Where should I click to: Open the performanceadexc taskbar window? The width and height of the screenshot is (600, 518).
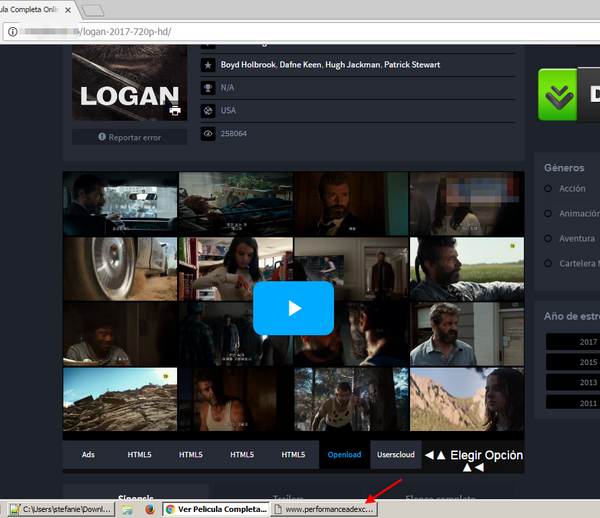[323, 509]
